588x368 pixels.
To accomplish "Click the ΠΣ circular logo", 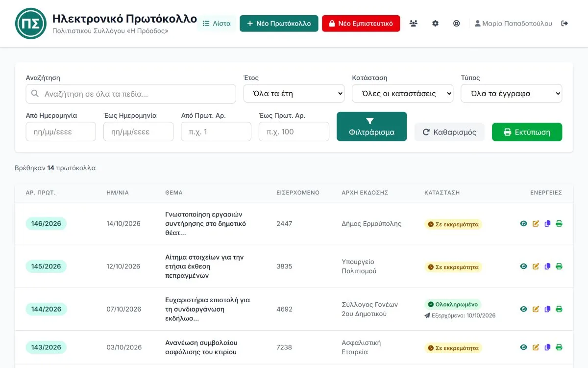I will (x=30, y=24).
